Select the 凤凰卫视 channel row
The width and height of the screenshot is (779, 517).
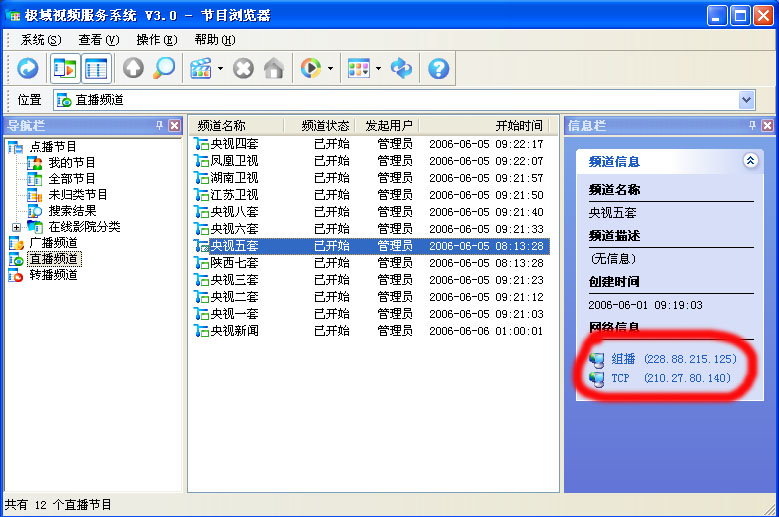pyautogui.click(x=371, y=161)
